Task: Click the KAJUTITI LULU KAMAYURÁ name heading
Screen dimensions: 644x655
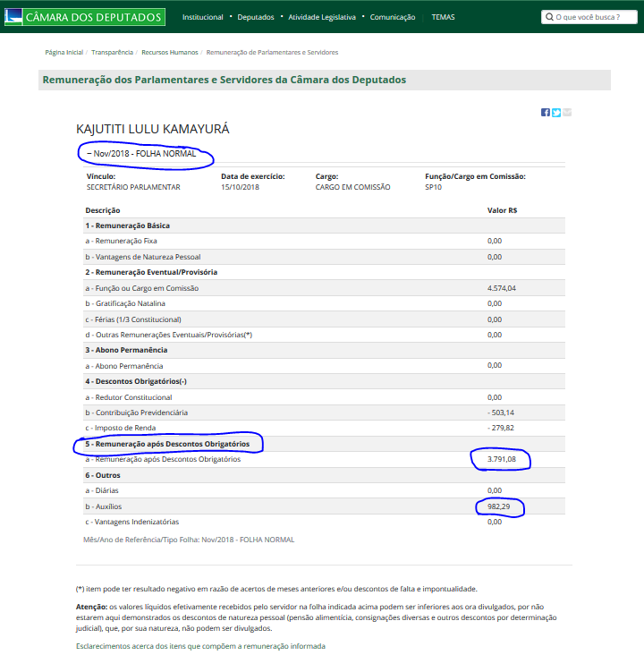Action: [x=153, y=129]
